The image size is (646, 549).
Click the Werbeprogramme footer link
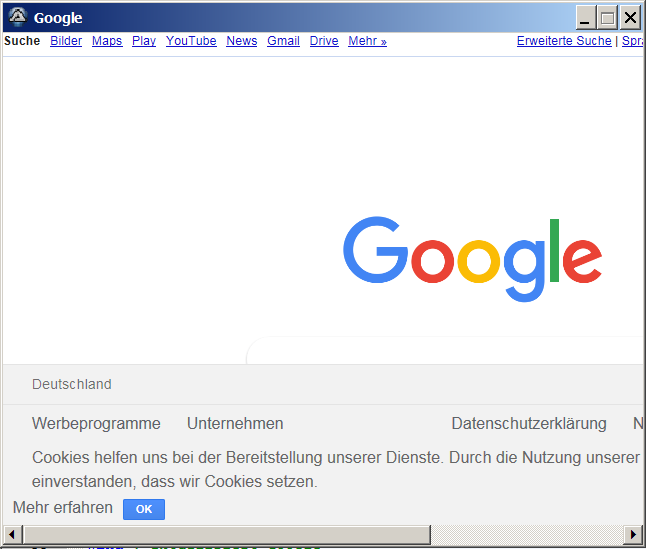pyautogui.click(x=96, y=423)
